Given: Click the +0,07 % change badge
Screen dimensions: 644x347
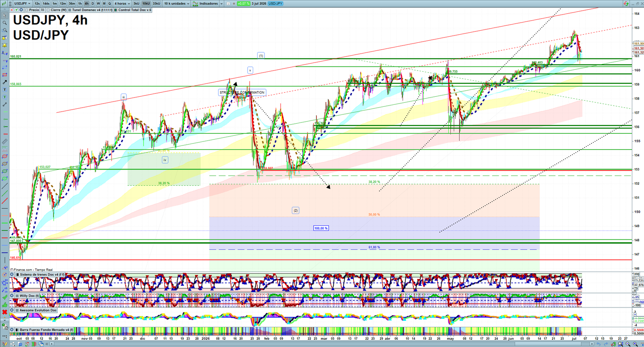Looking at the screenshot, I should 244,4.
